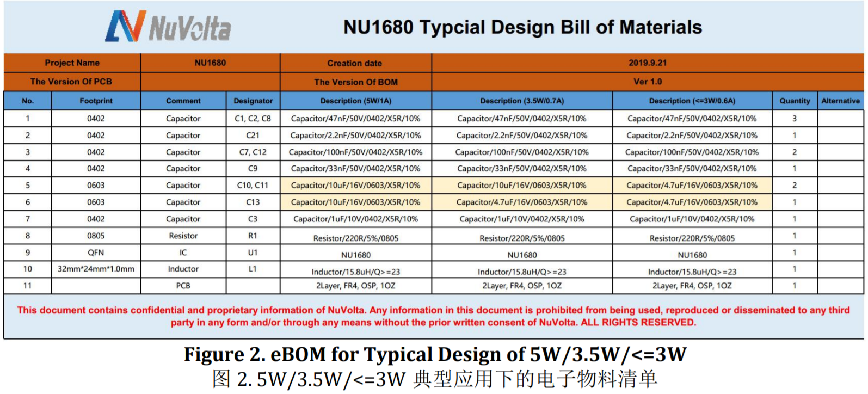Select designator cell 'C13'
Screen dimensions: 868x394
pos(253,202)
